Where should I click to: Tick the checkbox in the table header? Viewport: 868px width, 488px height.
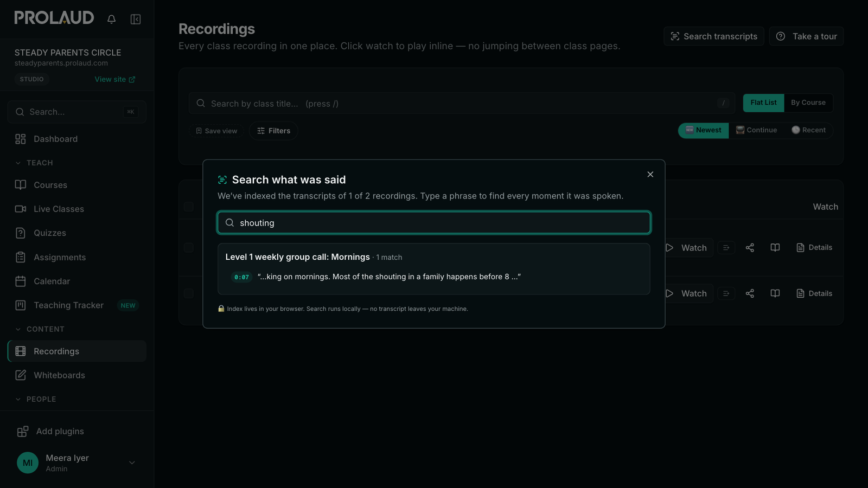tap(189, 207)
